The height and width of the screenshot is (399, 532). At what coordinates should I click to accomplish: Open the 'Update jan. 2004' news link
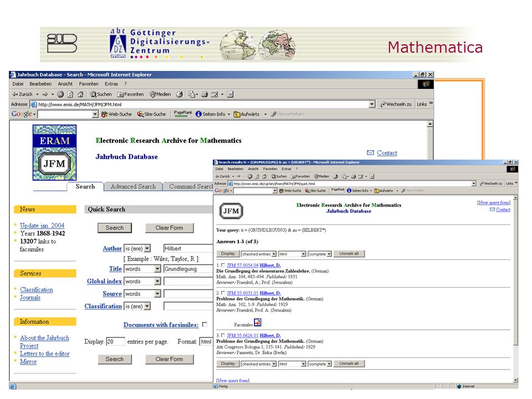(42, 226)
